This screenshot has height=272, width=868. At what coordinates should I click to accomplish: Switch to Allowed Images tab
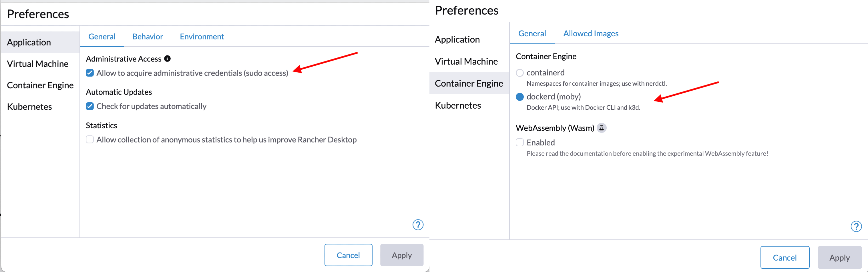coord(591,33)
